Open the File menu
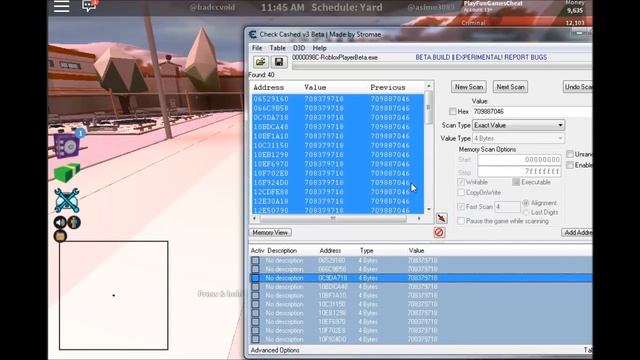 [257, 48]
